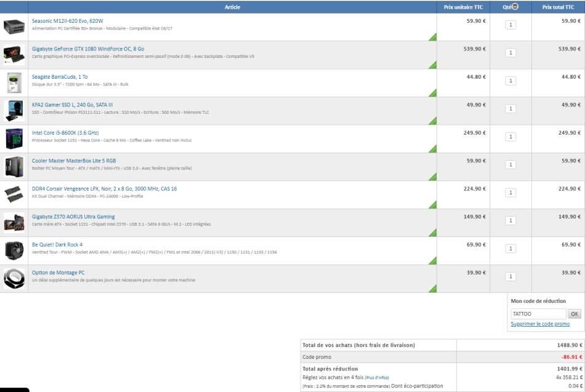Open the Intel Core i5-8600K box thumbnail
Image resolution: width=585 pixels, height=392 pixels.
14,138
